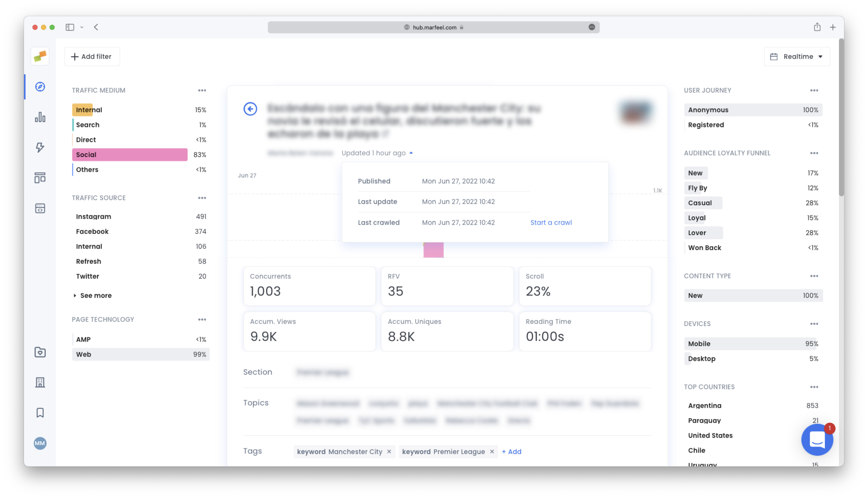Filter user journey by Anonymous
Image resolution: width=868 pixels, height=498 pixels.
point(753,110)
